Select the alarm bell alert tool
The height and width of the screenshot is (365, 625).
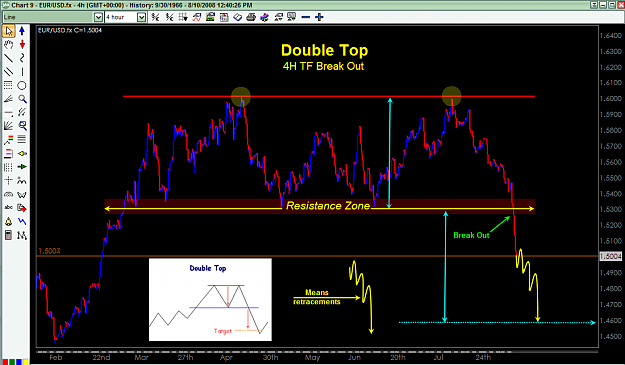[x=9, y=222]
